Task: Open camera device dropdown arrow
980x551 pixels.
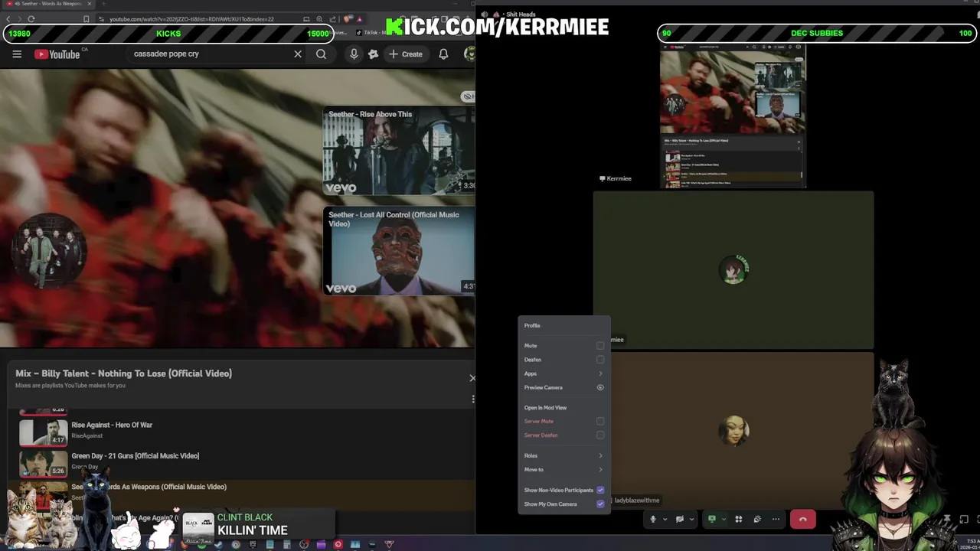Action: tap(692, 519)
